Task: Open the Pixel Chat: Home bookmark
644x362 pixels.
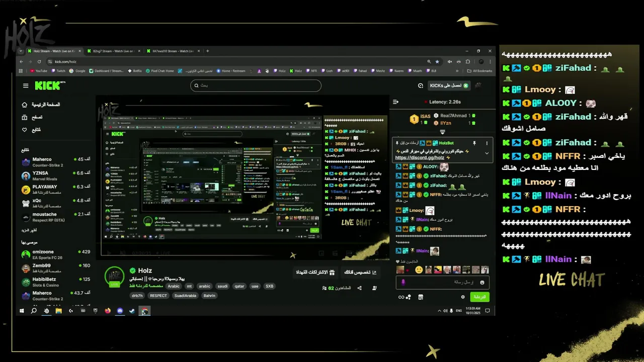Action: [x=160, y=71]
